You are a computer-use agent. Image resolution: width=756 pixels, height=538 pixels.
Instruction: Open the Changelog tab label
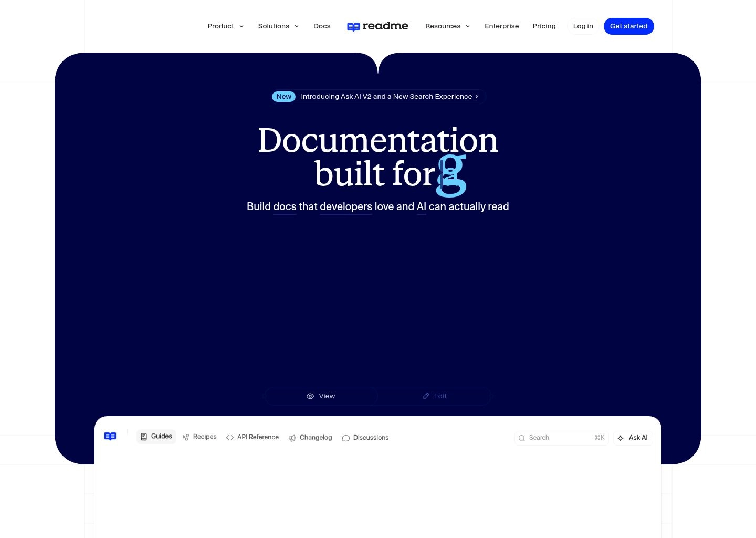316,438
